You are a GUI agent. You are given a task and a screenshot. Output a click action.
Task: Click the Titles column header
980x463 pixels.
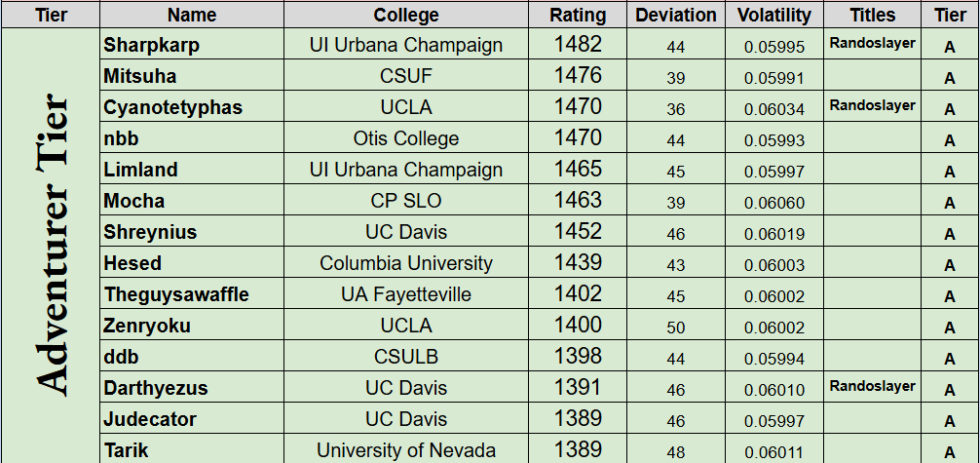click(x=872, y=15)
